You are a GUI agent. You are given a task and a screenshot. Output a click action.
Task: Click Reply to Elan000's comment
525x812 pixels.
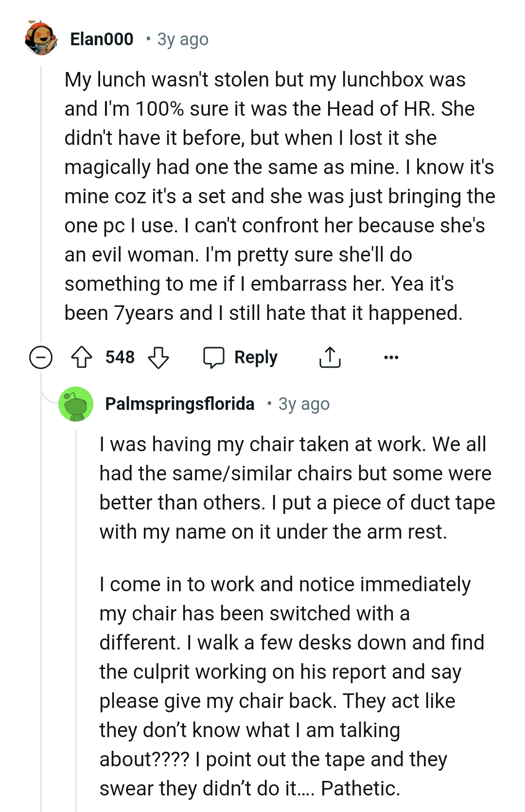click(255, 356)
